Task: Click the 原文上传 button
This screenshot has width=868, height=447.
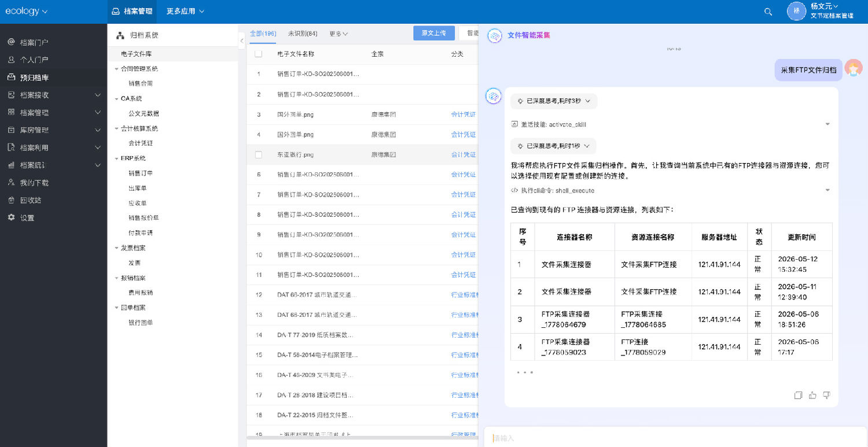Action: [434, 33]
